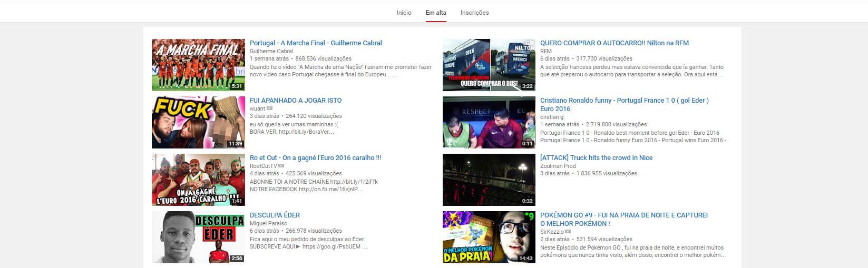Visit the Zoulman Prod channel
The height and width of the screenshot is (268, 868).
point(558,166)
